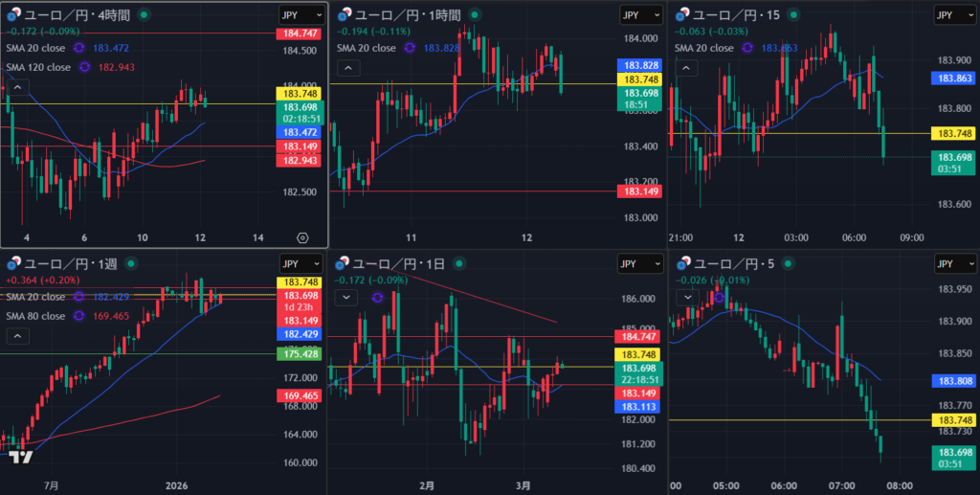Viewport: 980px width, 495px height.
Task: Click yellow 183.748 price label in 5-minute chart
Action: [954, 420]
